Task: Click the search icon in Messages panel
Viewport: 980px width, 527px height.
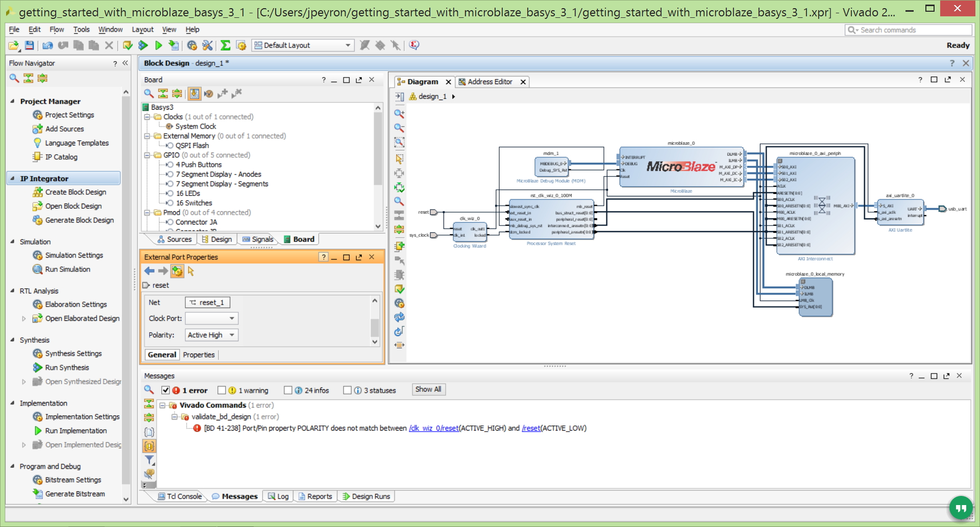Action: (x=149, y=390)
